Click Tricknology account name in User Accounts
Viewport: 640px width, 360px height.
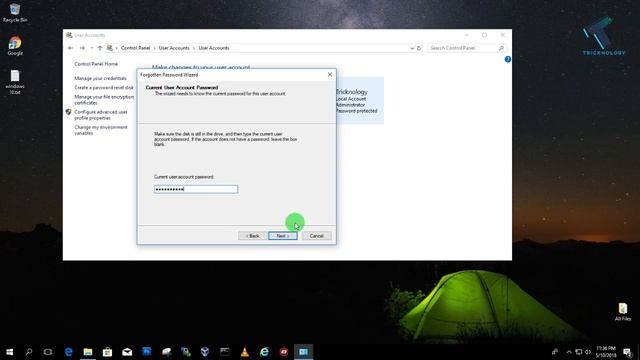click(x=351, y=92)
